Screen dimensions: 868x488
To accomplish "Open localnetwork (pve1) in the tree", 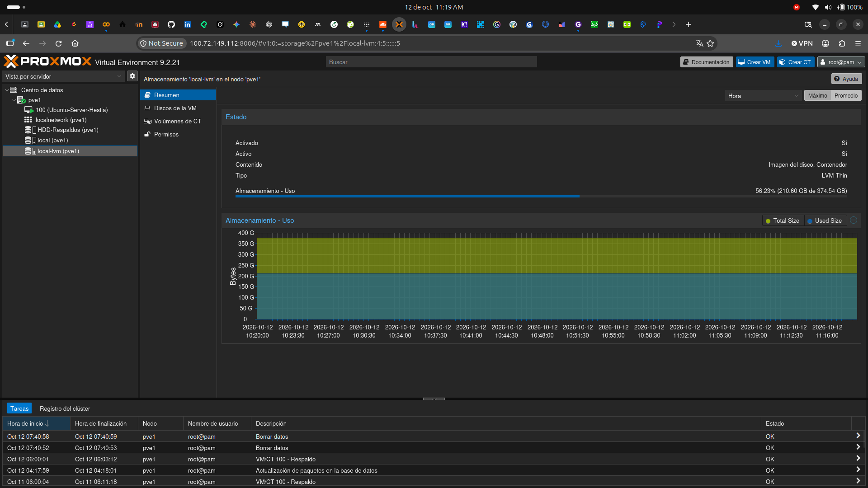I will [61, 120].
